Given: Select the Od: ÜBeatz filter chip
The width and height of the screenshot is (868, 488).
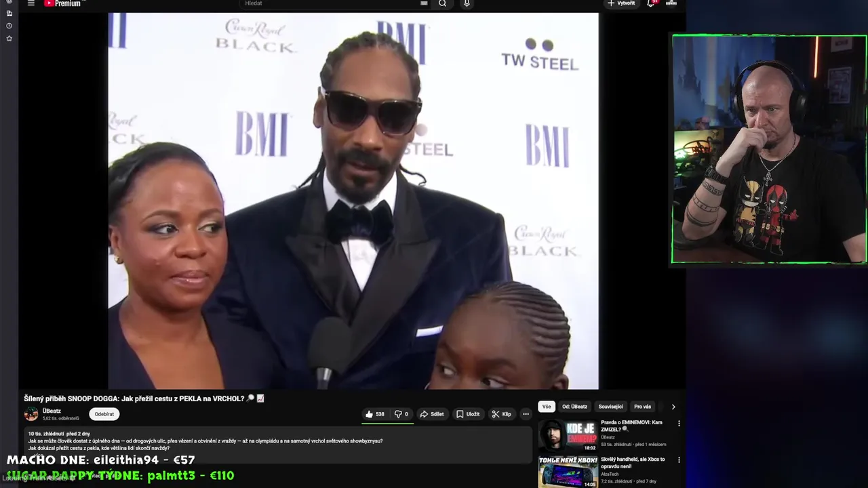Looking at the screenshot, I should point(574,407).
